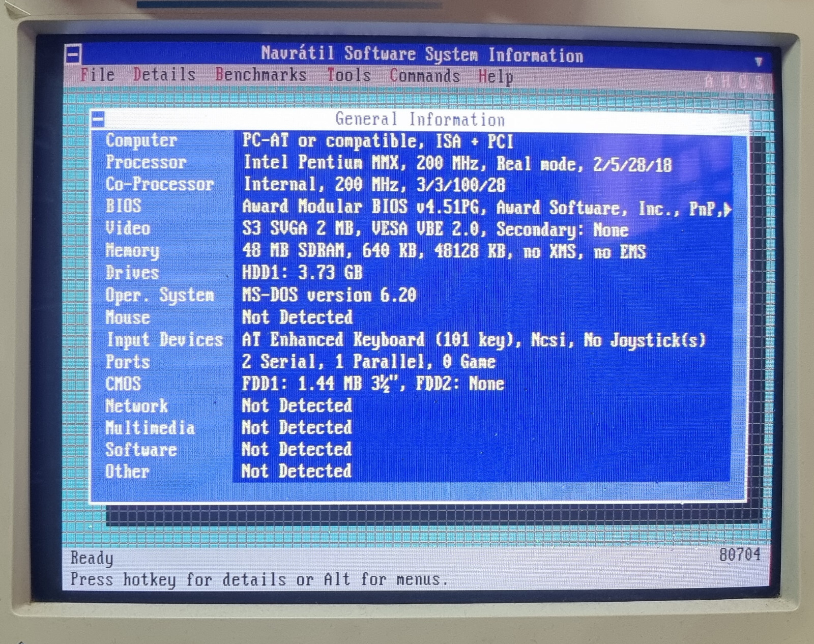
Task: Click the 'PC-AT or compatible, ISA + PCI' value
Action: click(378, 141)
